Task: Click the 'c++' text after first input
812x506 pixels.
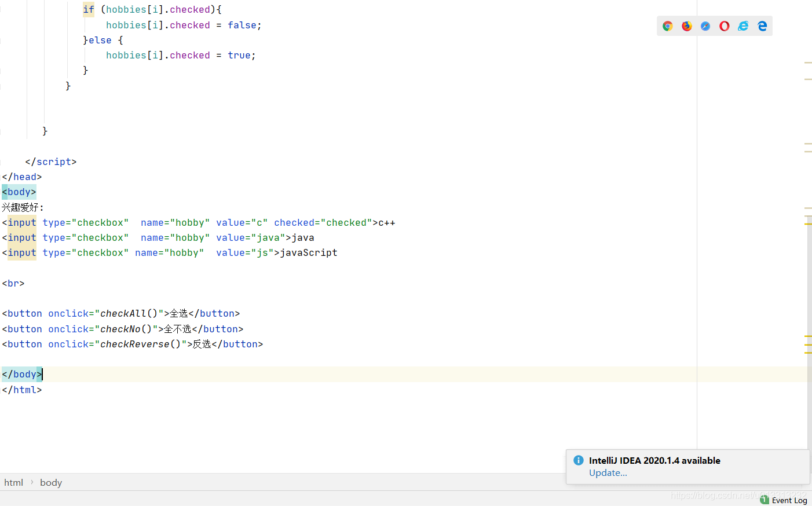Action: click(387, 222)
